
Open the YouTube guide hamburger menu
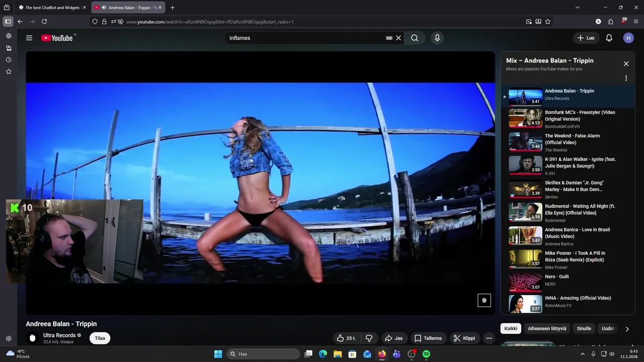[x=29, y=38]
